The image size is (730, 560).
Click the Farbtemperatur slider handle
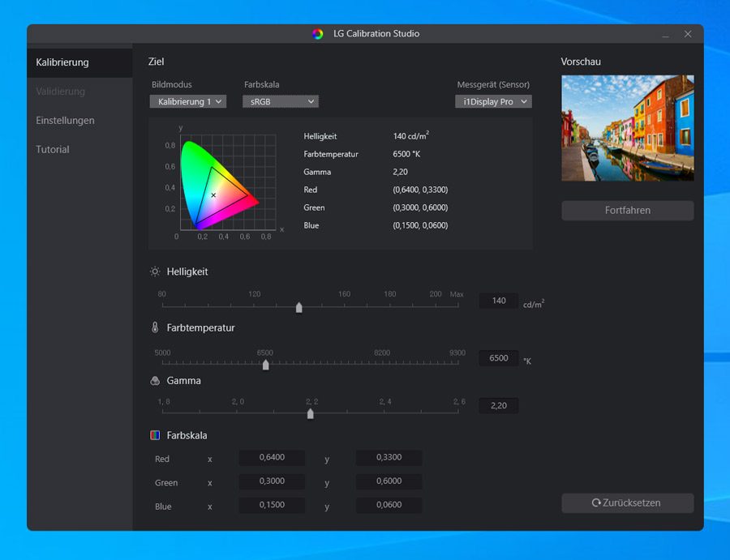[x=266, y=365]
